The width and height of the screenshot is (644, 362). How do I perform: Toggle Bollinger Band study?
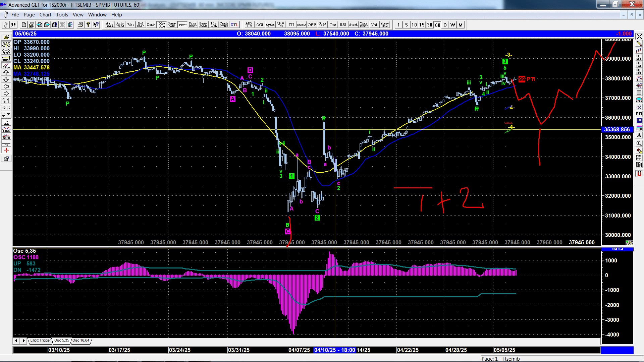point(141,25)
